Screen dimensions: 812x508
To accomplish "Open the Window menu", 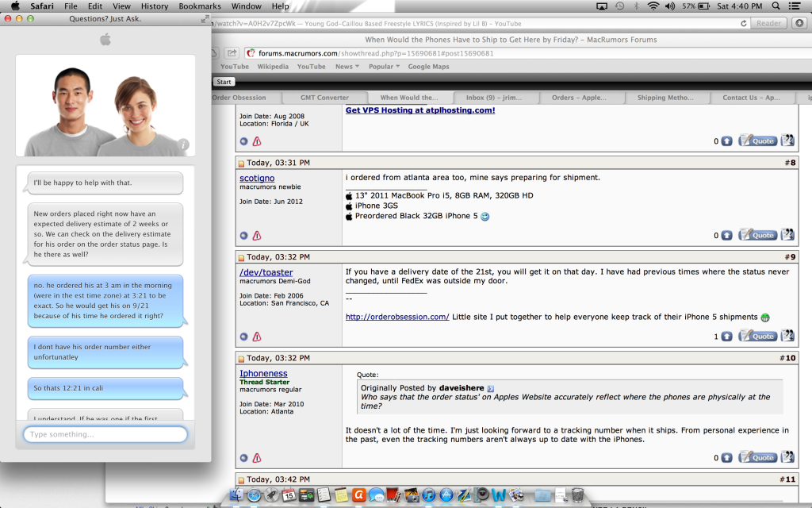I will click(x=246, y=6).
